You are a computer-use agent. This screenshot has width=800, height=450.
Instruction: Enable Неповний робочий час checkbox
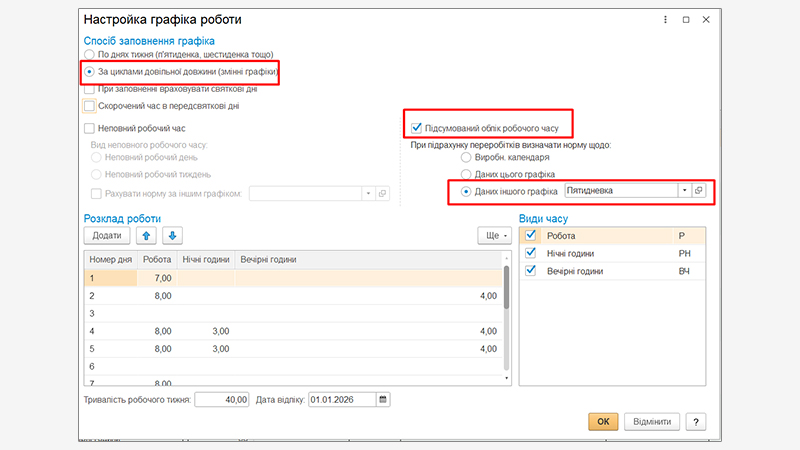[x=90, y=129]
